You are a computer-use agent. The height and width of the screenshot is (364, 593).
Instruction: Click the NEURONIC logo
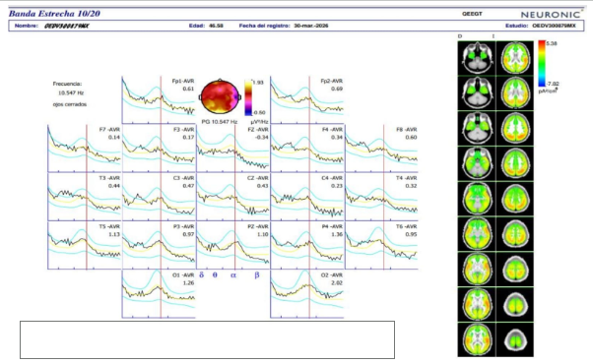pos(551,15)
